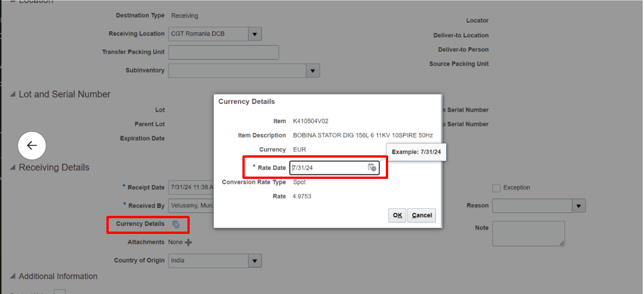Collapse the Lot and Serial Number section

coord(12,94)
